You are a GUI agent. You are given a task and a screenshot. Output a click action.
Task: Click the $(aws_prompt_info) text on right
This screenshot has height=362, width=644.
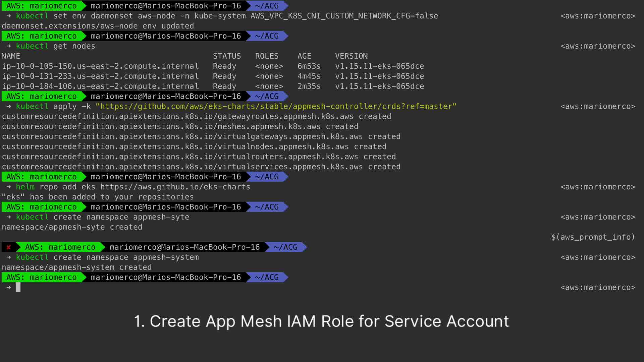[x=593, y=237]
